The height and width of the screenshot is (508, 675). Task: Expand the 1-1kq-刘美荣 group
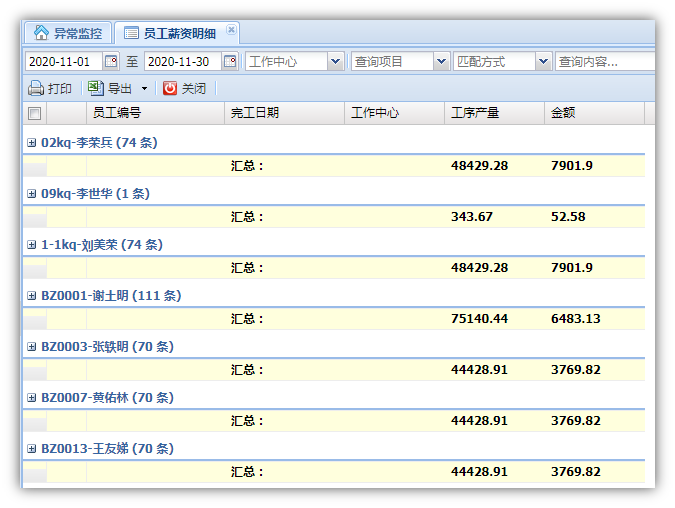31,245
